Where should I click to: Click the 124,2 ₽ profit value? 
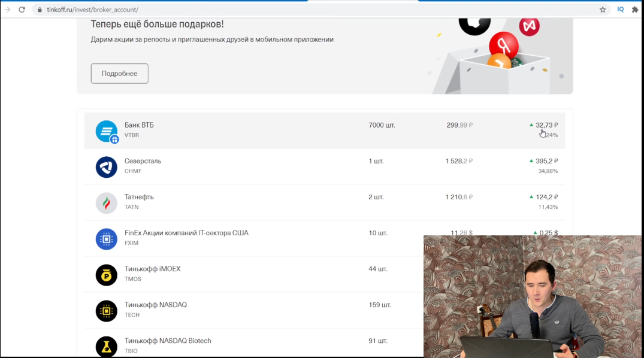click(x=547, y=197)
